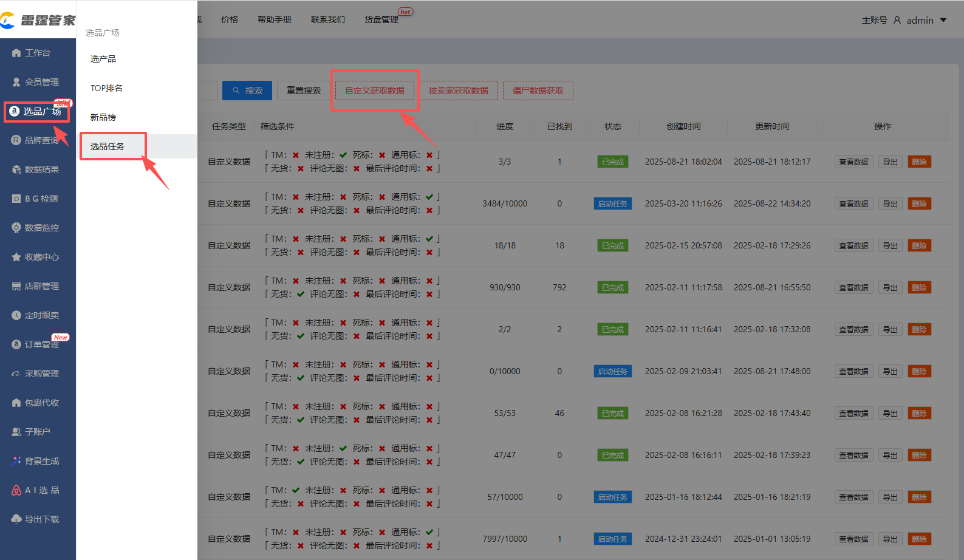Open 数据结果 from the sidebar icon
Screen dimensions: 964x560
click(16, 169)
